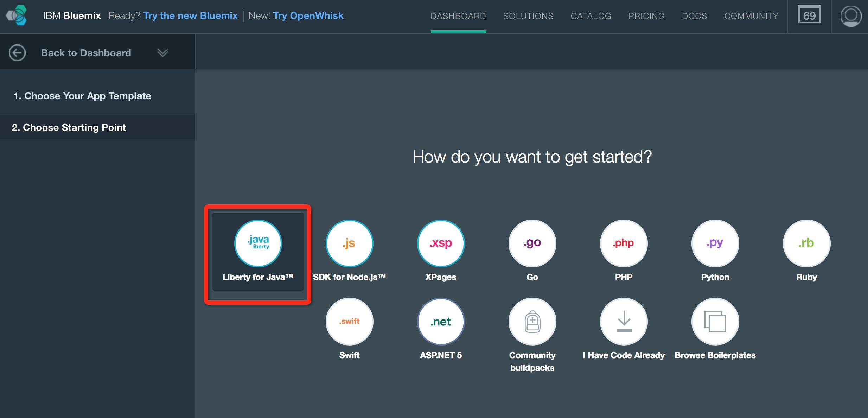Click the Back to Dashboard text
The width and height of the screenshot is (868, 418).
pyautogui.click(x=86, y=53)
